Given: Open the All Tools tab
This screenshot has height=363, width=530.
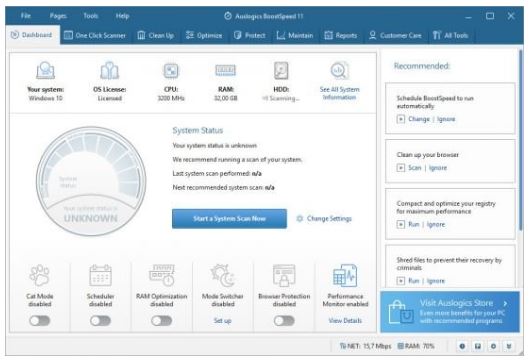Looking at the screenshot, I should [451, 35].
